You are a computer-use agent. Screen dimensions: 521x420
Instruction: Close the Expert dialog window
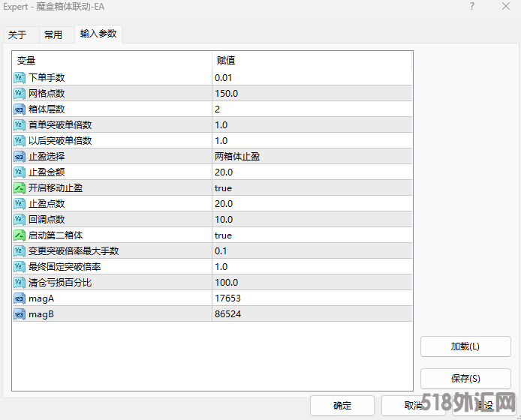click(506, 6)
